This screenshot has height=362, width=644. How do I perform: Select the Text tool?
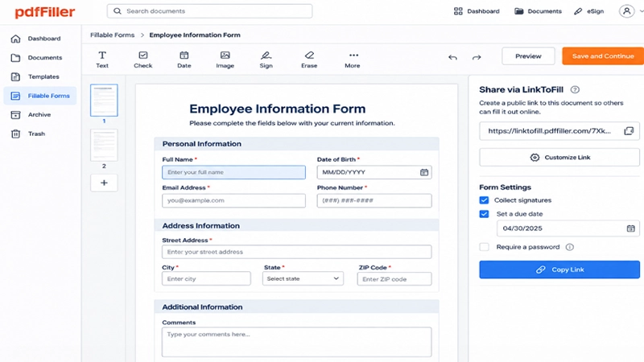point(102,60)
